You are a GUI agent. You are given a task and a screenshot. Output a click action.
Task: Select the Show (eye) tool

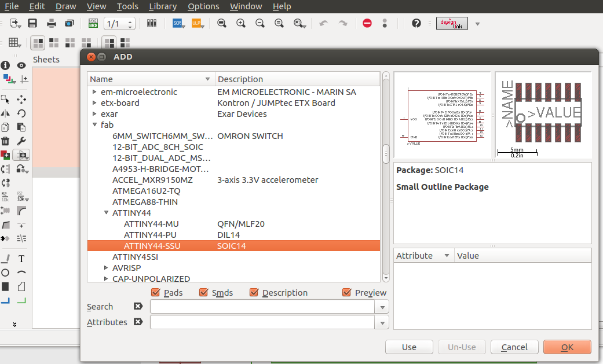(21, 65)
